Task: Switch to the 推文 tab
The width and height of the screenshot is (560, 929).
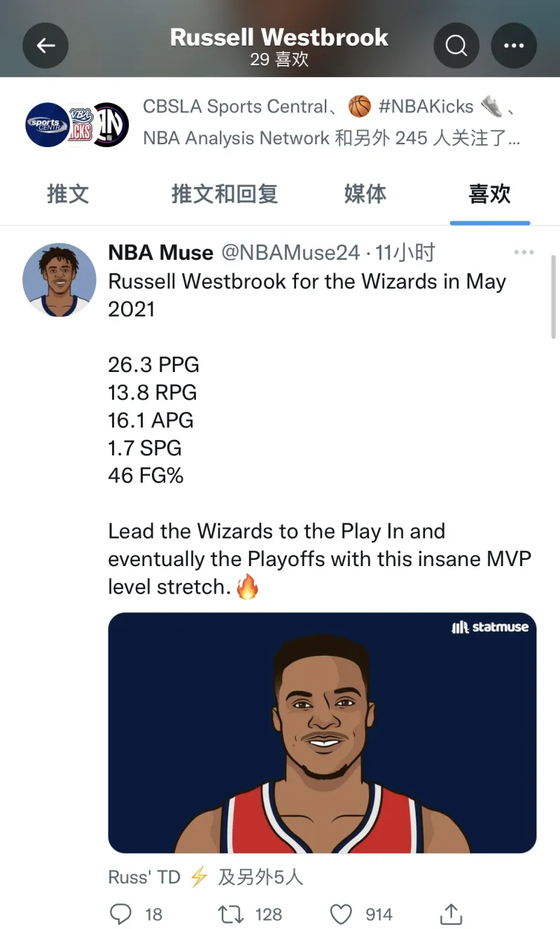Action: 68,194
